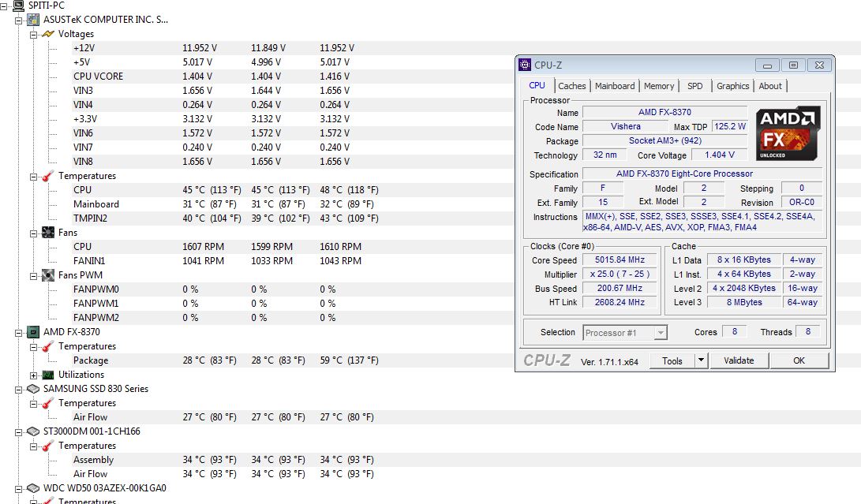The height and width of the screenshot is (504, 861).
Task: Click the Voltages lightning icon
Action: [x=48, y=34]
